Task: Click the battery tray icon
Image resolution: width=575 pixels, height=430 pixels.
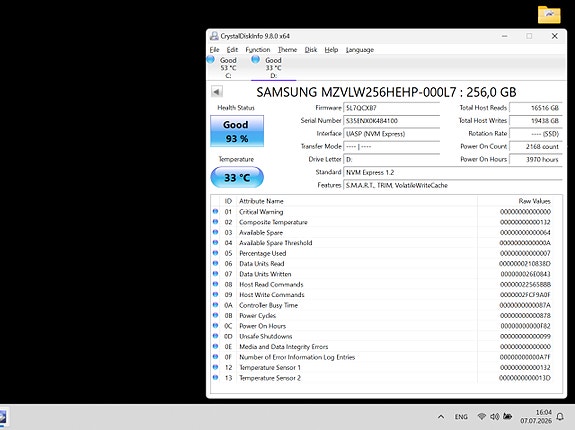Action: pyautogui.click(x=508, y=416)
